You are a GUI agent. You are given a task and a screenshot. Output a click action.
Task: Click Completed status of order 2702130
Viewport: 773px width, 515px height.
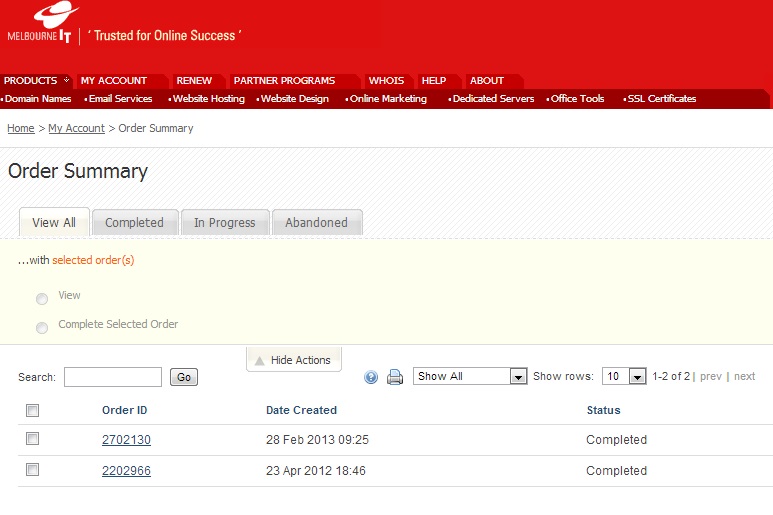click(616, 440)
